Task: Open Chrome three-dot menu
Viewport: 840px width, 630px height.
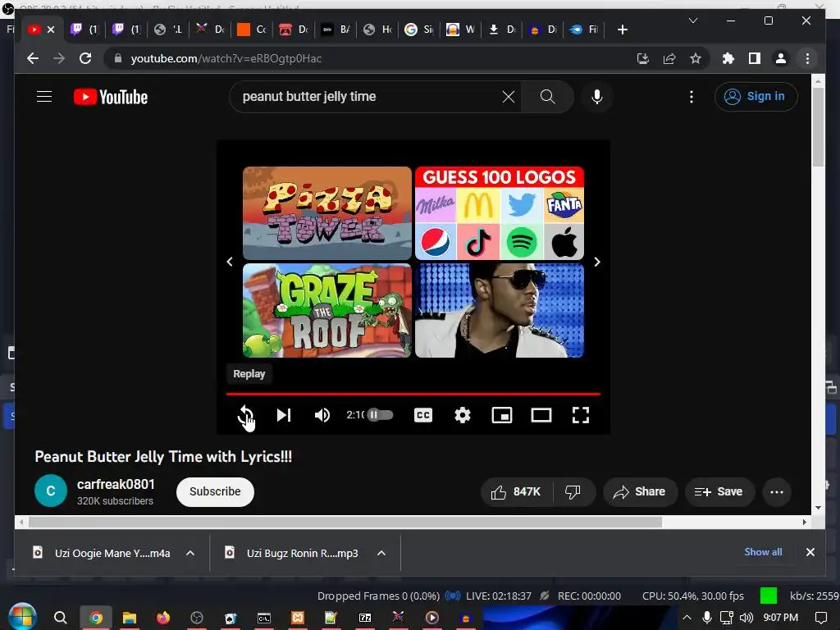Action: point(807,58)
